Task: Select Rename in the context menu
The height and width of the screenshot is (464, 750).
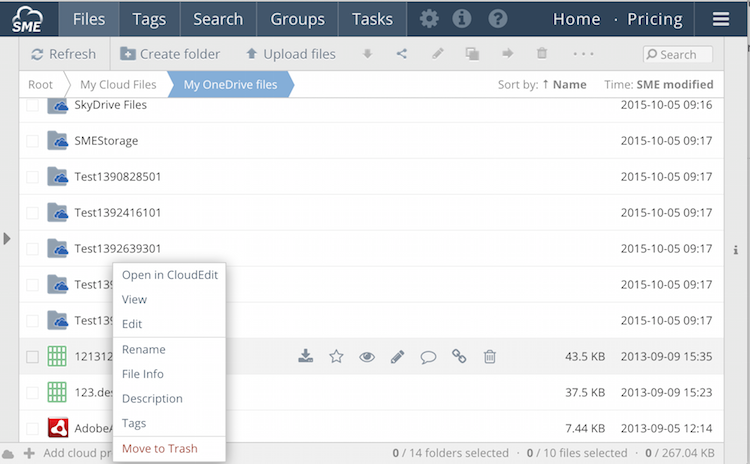Action: [x=144, y=349]
